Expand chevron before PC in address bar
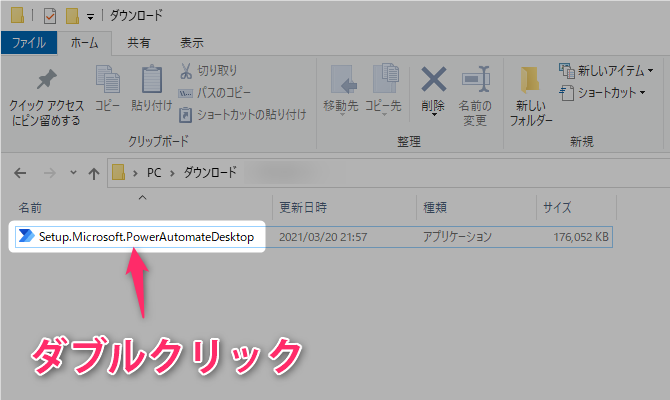 [135, 173]
